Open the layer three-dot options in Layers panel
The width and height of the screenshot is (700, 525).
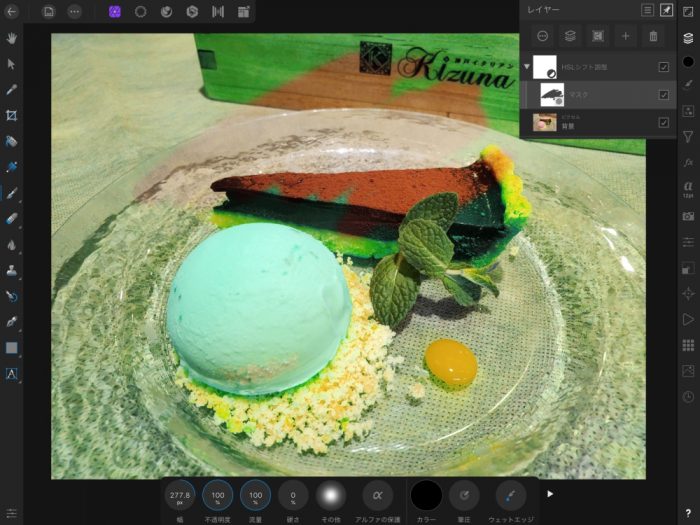542,36
